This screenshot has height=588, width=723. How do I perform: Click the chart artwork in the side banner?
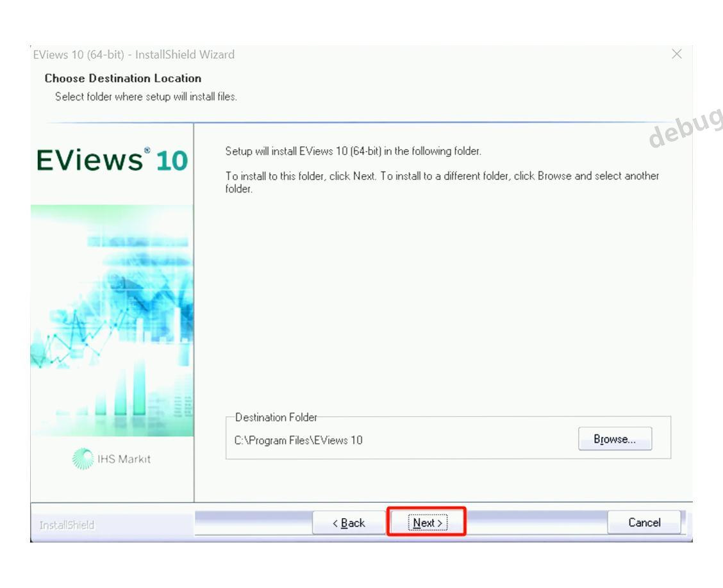[112, 320]
